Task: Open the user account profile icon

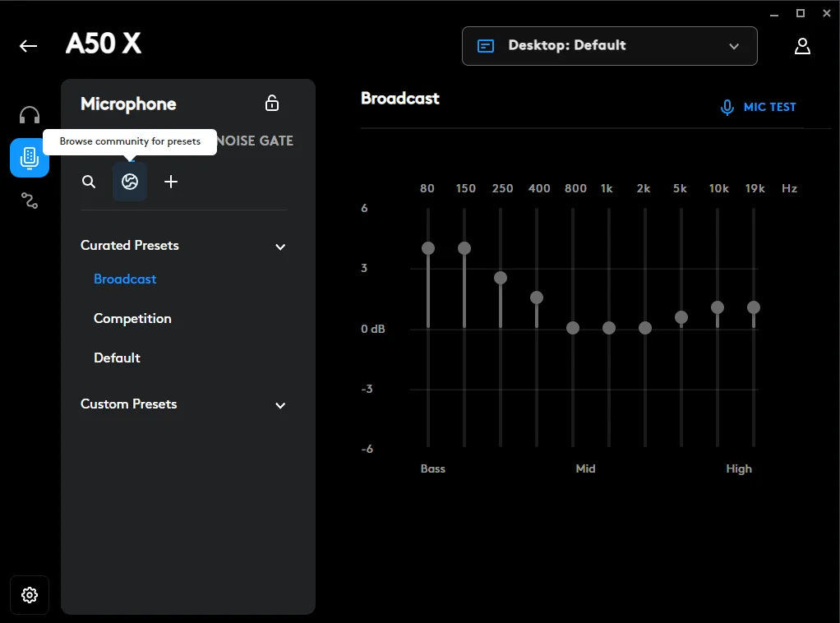Action: click(802, 46)
